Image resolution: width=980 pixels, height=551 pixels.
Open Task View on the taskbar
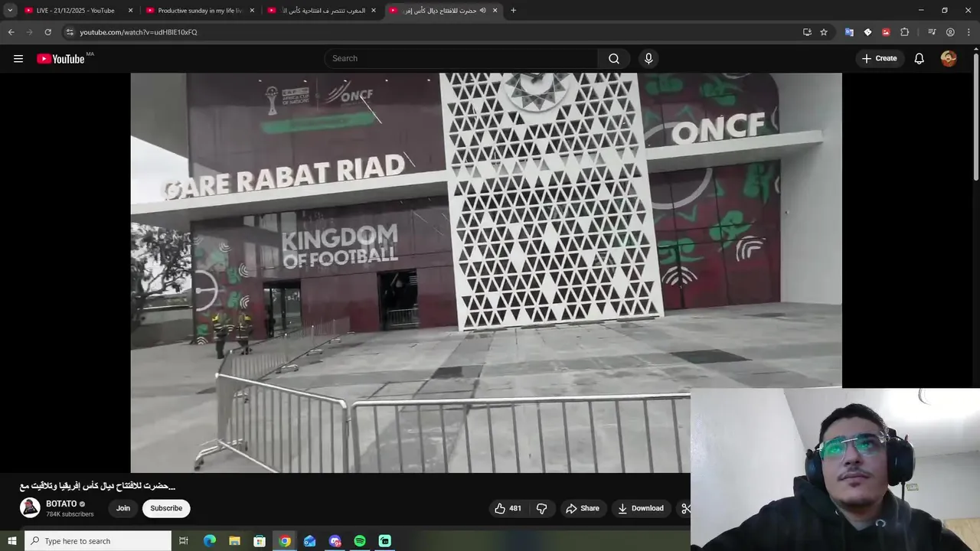point(184,541)
